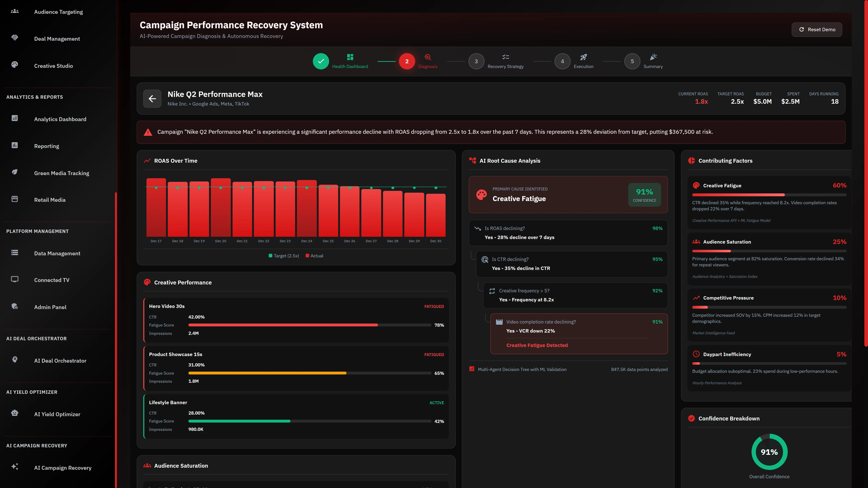Select step 5 Summary in the progress bar
Image resolution: width=868 pixels, height=488 pixels.
coord(632,61)
